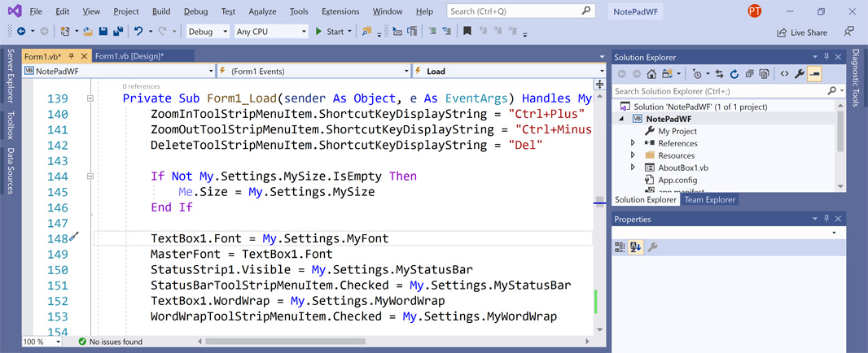Viewport: 868px width, 353px height.
Task: Switch Properties panel to Categorized view
Action: pyautogui.click(x=620, y=247)
